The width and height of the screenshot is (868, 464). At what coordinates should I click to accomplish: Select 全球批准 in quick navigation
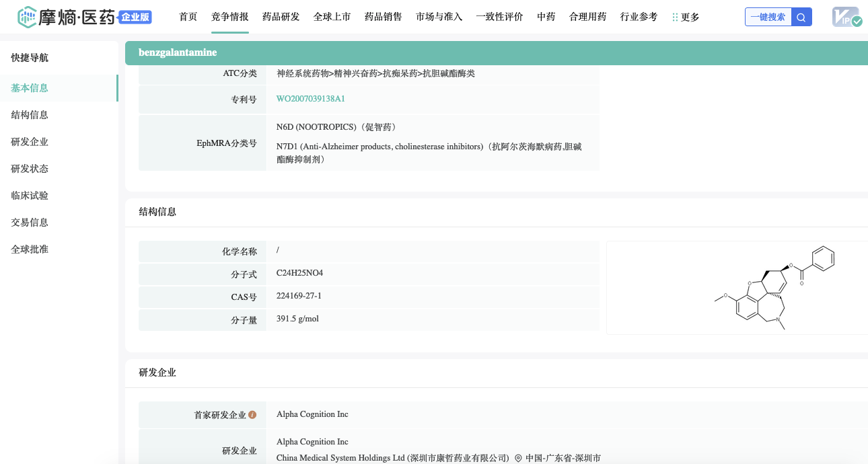tap(30, 249)
